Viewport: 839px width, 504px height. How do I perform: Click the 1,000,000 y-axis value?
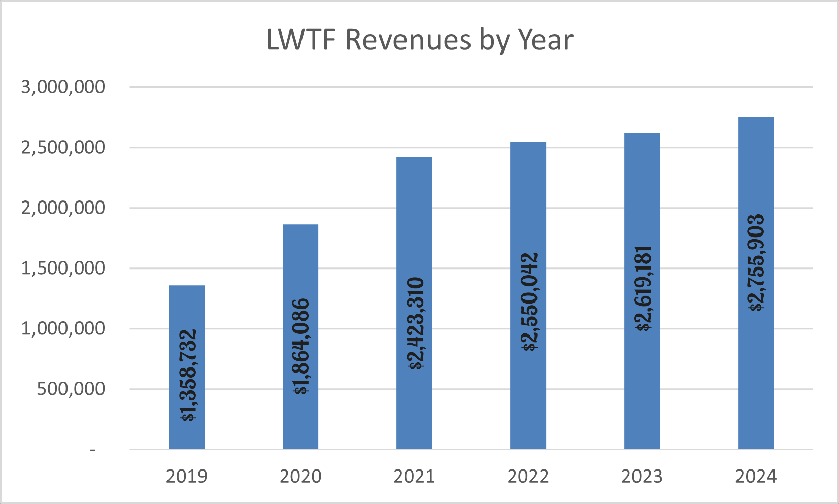point(63,329)
